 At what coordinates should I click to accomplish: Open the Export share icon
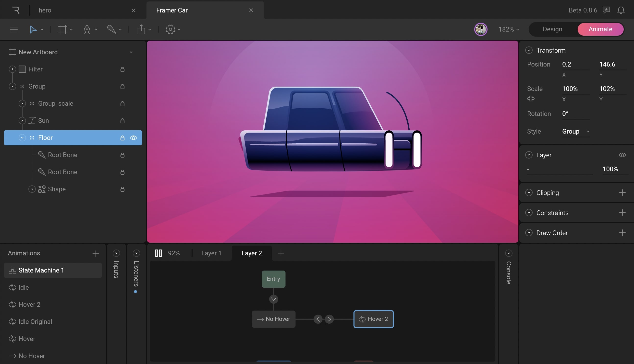coord(141,30)
